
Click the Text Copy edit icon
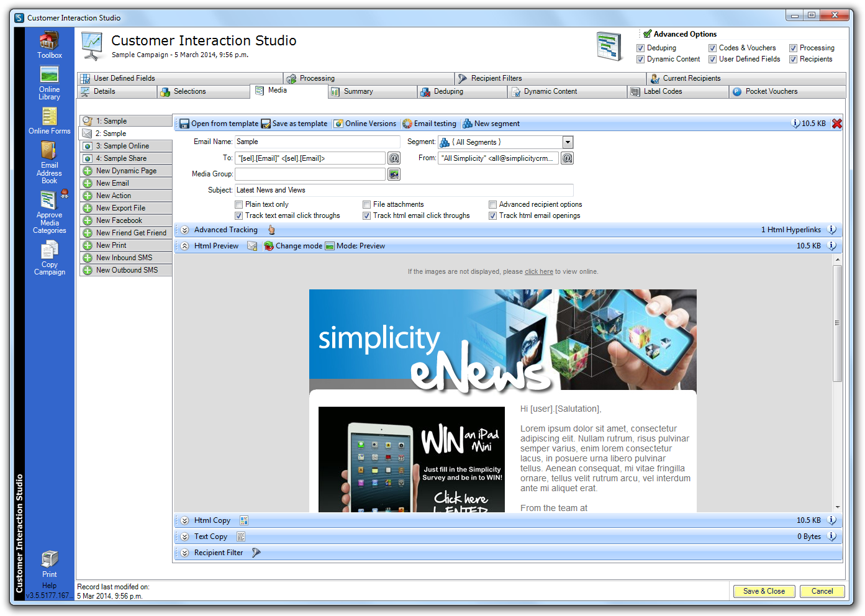tap(241, 537)
